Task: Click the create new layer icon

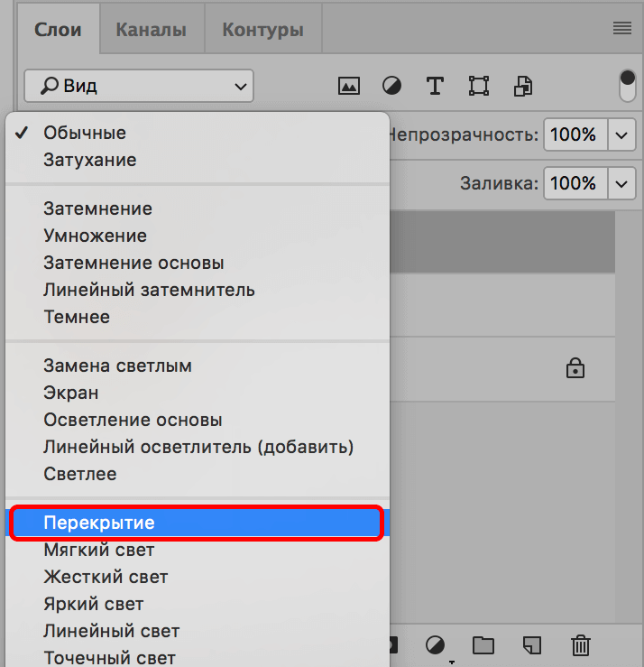Action: [532, 644]
